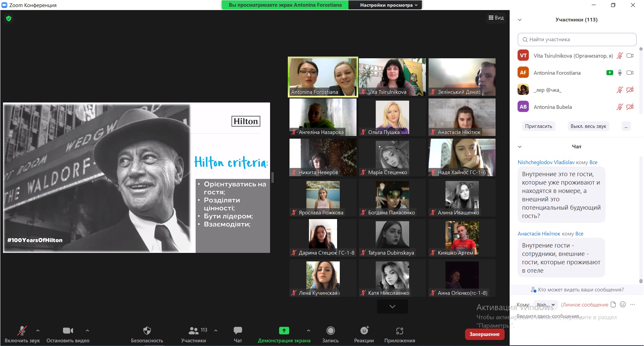This screenshot has width=644, height=346.
Task: Click Пригласить button
Action: 538,126
